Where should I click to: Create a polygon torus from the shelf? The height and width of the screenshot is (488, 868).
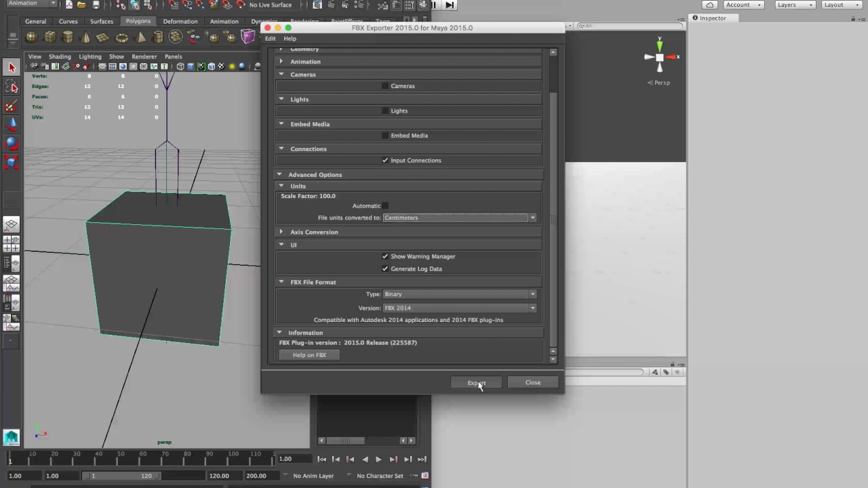[122, 37]
